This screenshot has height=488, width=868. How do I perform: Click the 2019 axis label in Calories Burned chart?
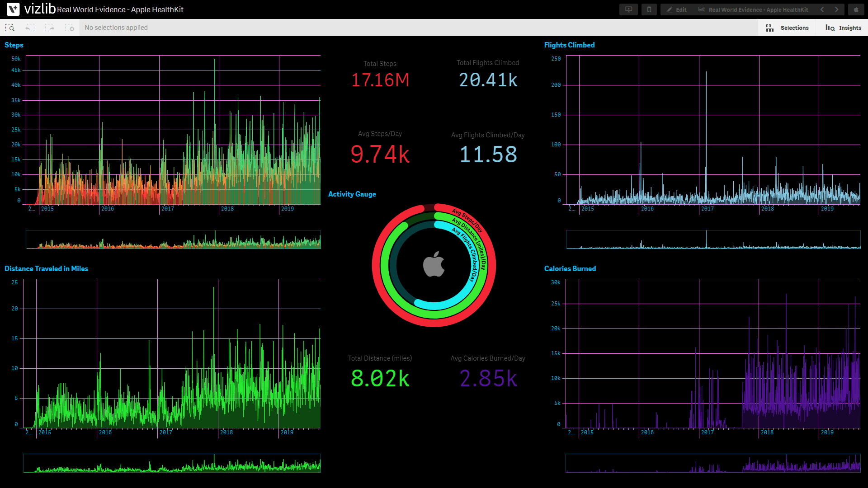tap(827, 432)
